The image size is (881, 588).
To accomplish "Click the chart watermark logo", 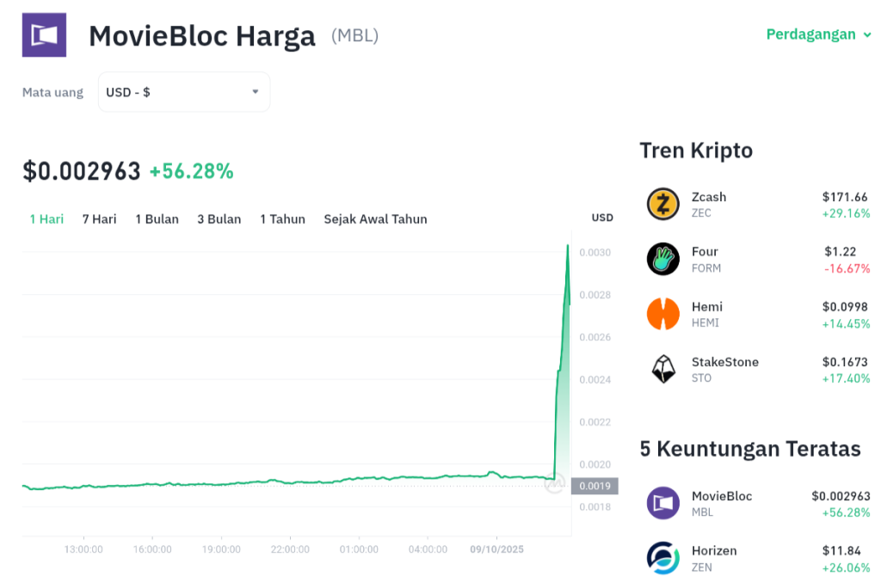I will click(555, 485).
